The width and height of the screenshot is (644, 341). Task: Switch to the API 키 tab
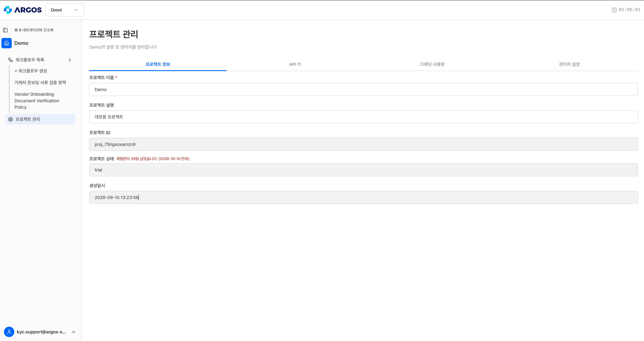(295, 64)
